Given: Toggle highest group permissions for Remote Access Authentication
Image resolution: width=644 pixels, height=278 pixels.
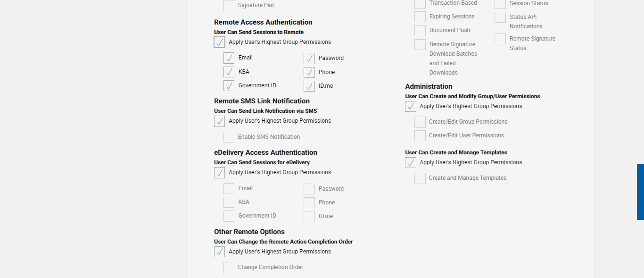Looking at the screenshot, I should point(220,42).
